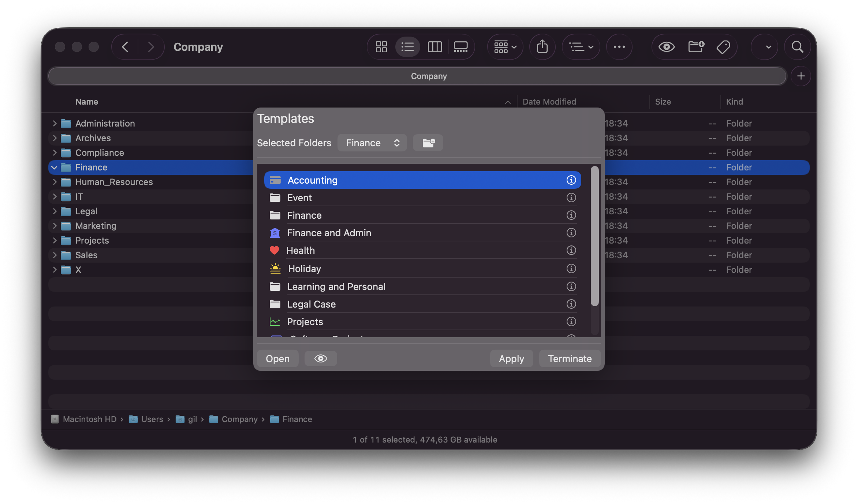Expand the Projects folder

coord(54,240)
